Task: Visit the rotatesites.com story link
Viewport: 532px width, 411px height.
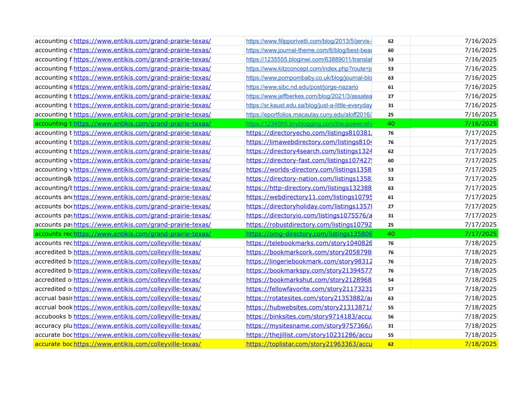Action: click(x=309, y=298)
